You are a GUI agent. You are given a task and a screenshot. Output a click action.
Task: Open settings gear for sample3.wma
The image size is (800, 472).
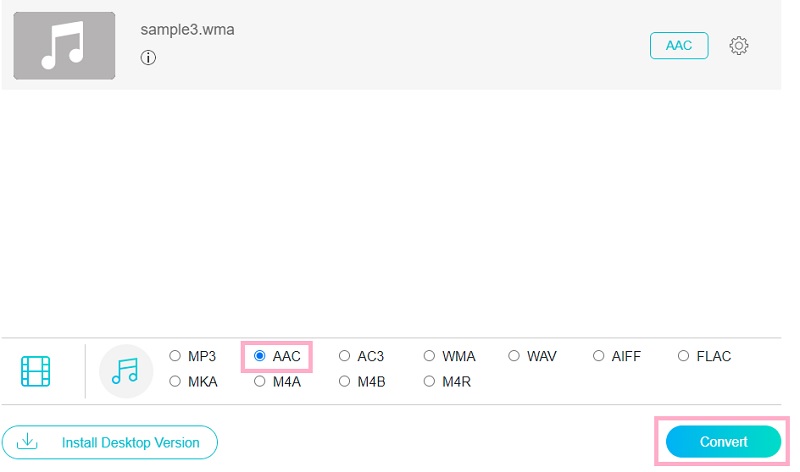(x=739, y=46)
